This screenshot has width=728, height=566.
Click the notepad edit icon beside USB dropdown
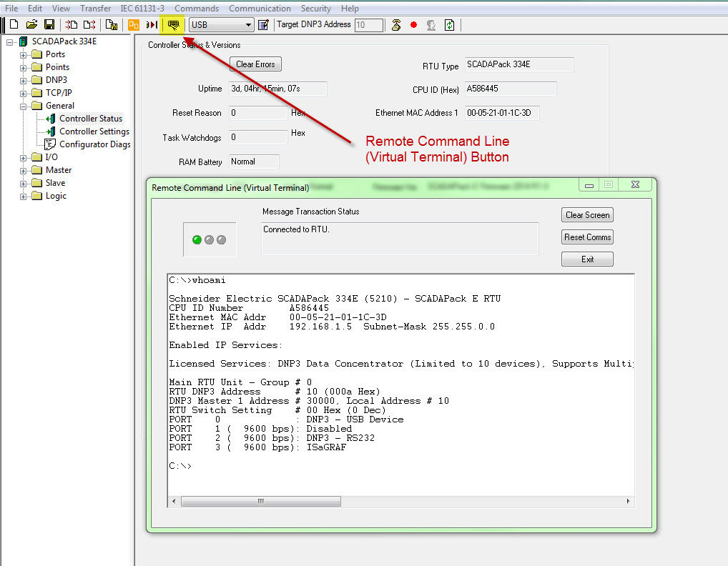click(x=263, y=24)
